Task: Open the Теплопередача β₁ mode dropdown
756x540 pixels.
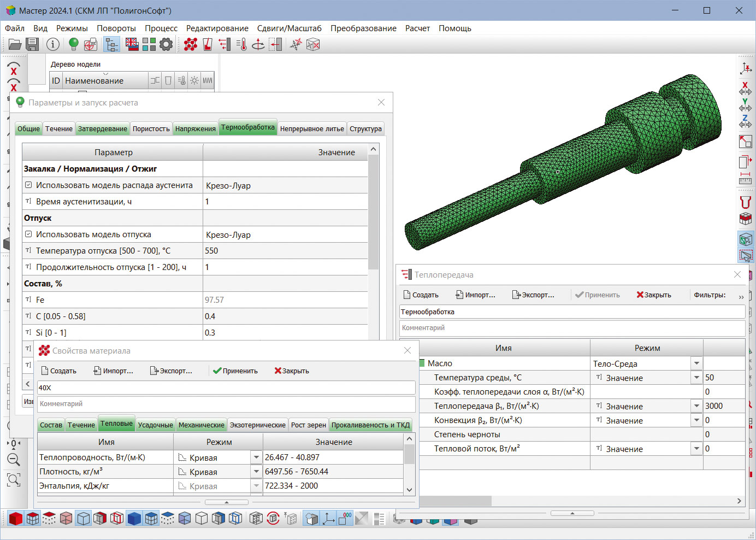Action: (x=696, y=406)
